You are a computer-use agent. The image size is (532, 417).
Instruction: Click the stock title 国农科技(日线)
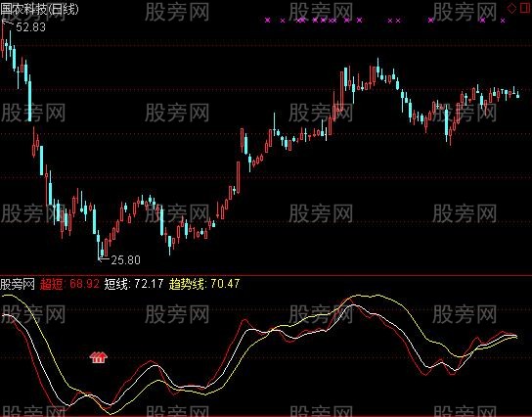point(39,9)
